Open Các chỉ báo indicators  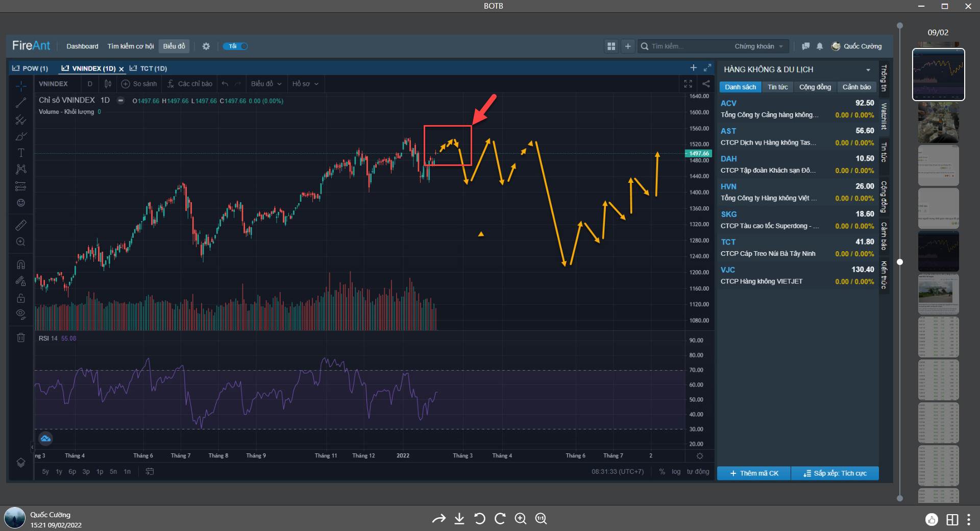189,84
